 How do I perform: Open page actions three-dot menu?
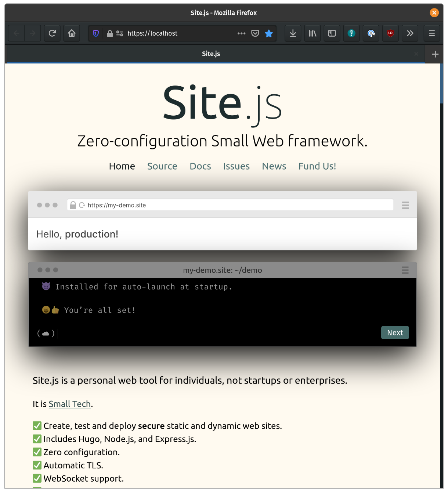241,33
